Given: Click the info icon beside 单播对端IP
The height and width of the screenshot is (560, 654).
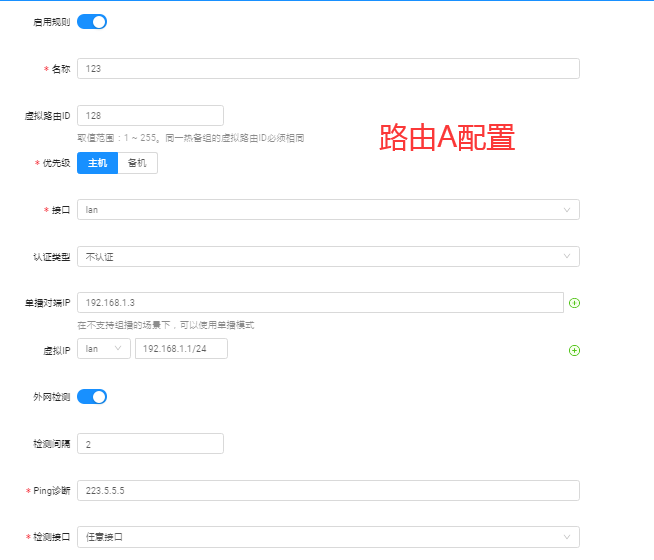Looking at the screenshot, I should tap(575, 303).
